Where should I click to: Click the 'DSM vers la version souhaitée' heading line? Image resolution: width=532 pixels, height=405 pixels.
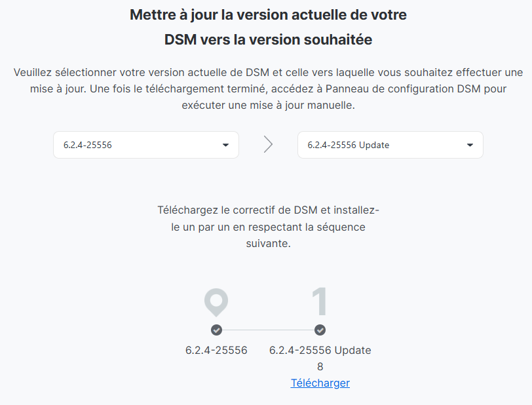pos(268,40)
